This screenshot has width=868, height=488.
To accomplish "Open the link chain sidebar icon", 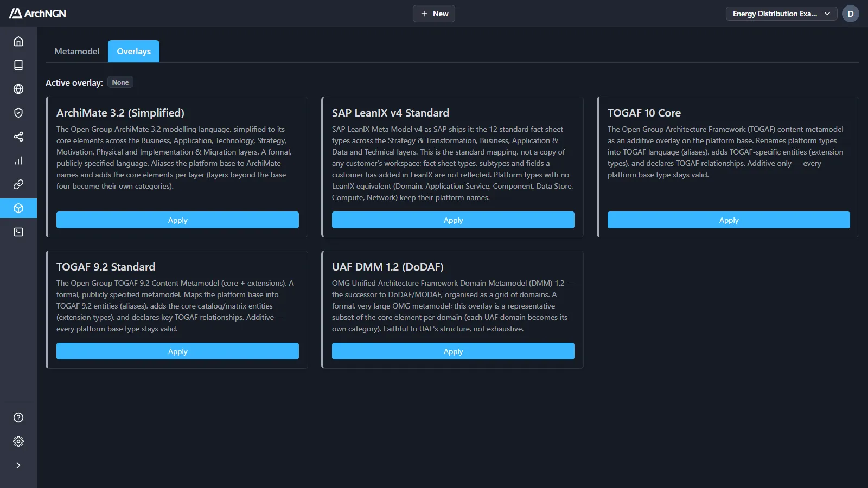I will click(18, 184).
